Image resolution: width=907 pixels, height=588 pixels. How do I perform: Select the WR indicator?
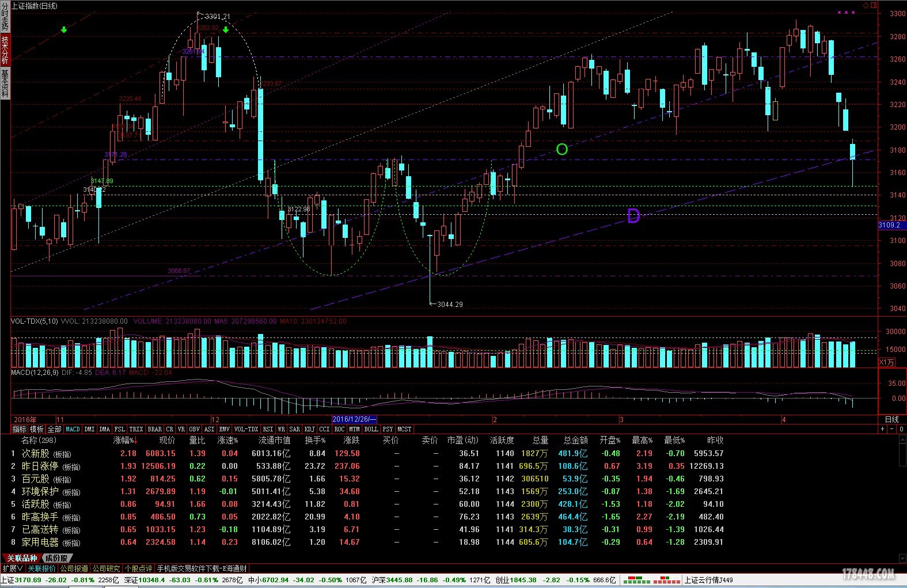click(282, 429)
